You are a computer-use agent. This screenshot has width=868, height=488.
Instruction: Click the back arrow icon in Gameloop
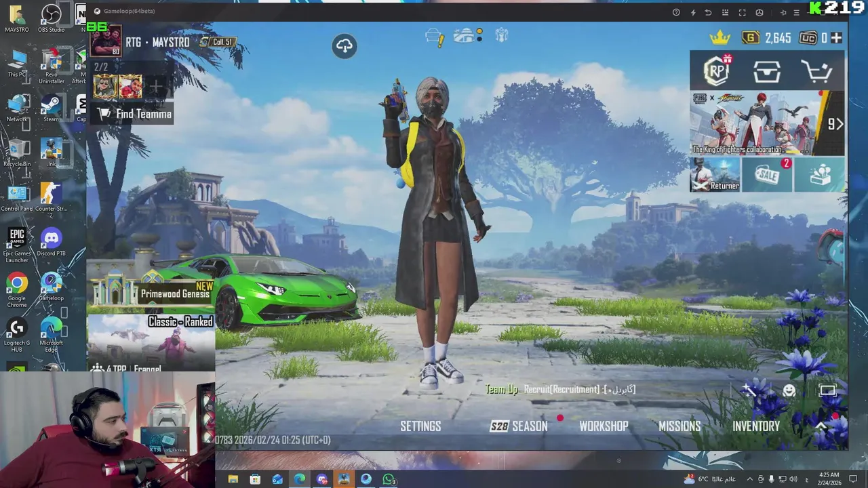pos(709,12)
